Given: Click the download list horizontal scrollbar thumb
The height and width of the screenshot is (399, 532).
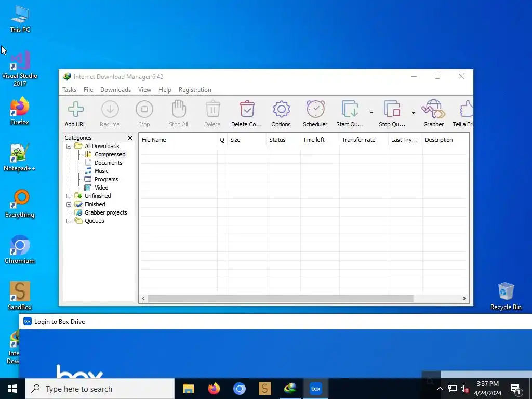Looking at the screenshot, I should (x=281, y=299).
